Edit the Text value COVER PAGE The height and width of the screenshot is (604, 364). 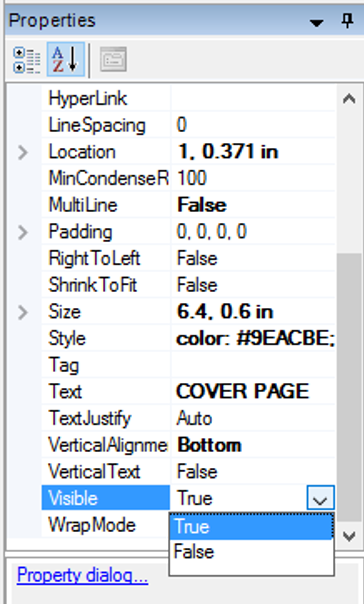tap(253, 392)
